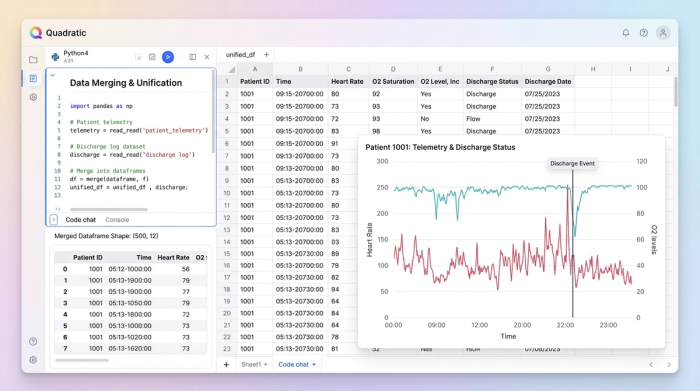Click the Discharge Date header cell
The image size is (700, 391).
pos(548,82)
